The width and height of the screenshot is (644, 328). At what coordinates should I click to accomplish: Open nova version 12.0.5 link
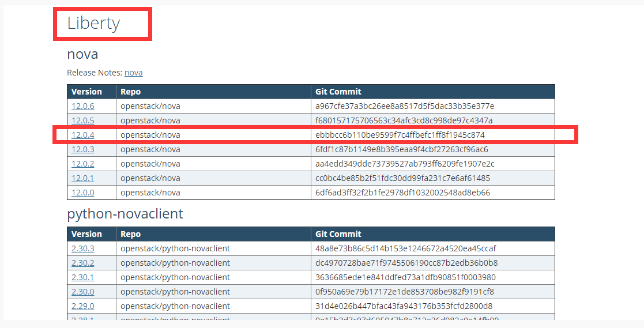(x=82, y=120)
